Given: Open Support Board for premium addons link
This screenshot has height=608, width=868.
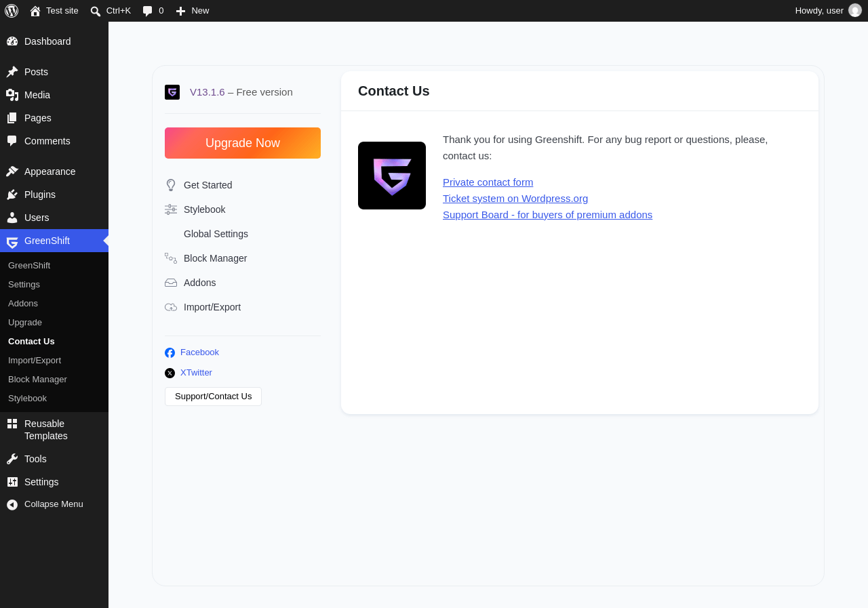Looking at the screenshot, I should click(548, 215).
